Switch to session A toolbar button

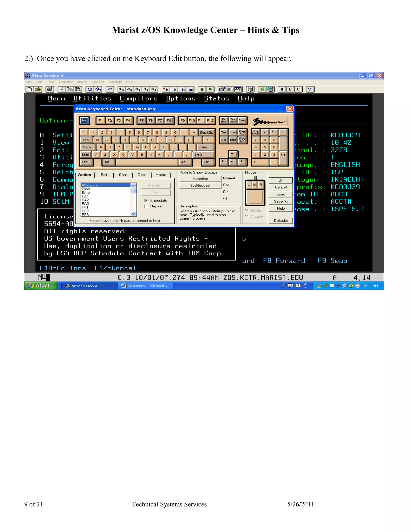[x=282, y=89]
